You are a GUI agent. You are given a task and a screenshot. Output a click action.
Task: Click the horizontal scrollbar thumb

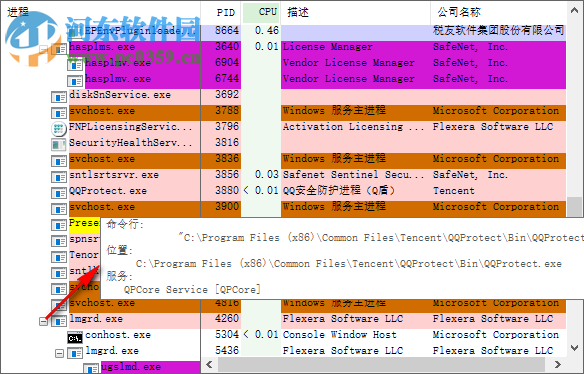click(x=381, y=364)
